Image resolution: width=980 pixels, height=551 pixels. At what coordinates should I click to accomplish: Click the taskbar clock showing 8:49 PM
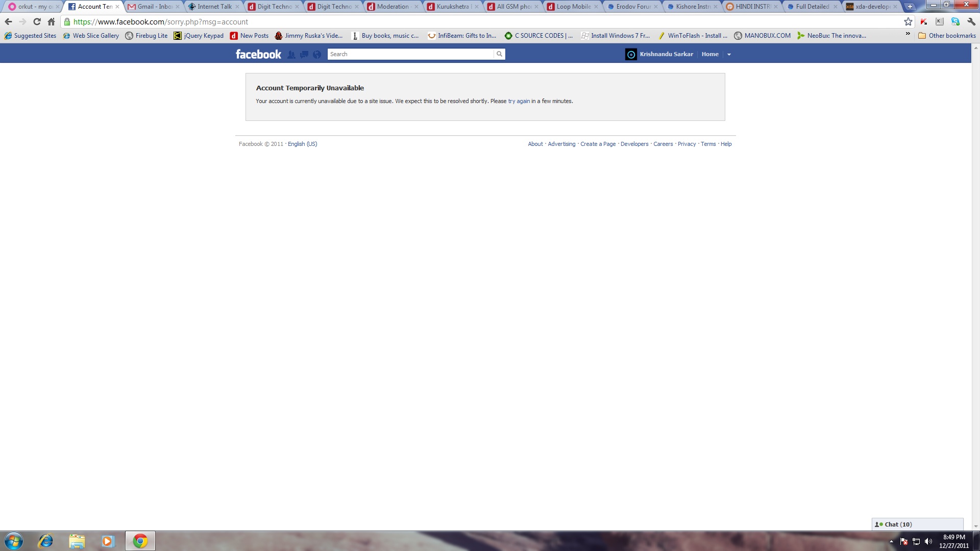pyautogui.click(x=954, y=541)
